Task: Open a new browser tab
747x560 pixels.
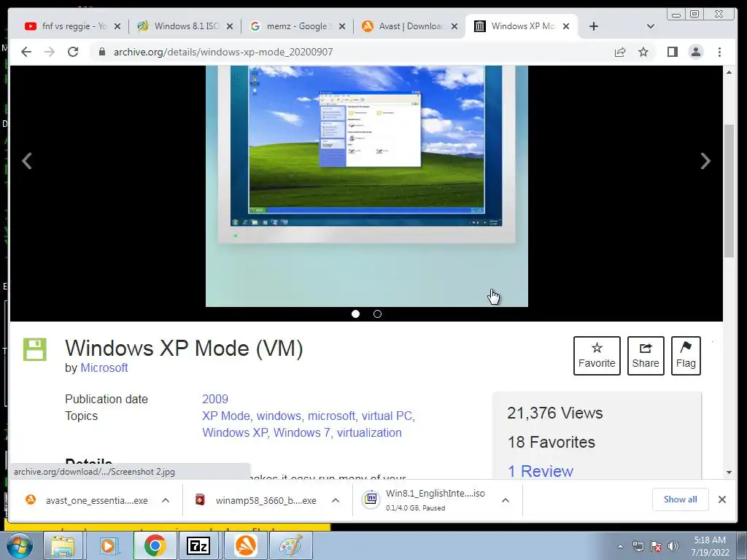Action: coord(593,26)
